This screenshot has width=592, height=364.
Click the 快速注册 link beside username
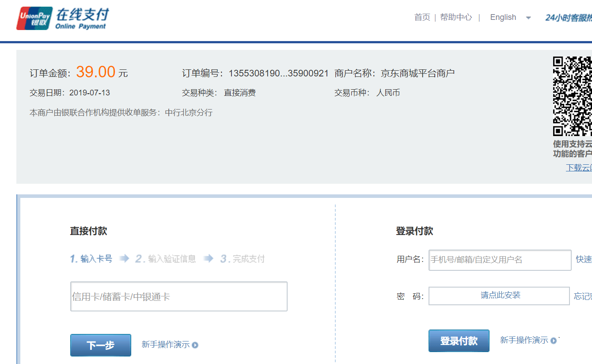(x=584, y=259)
